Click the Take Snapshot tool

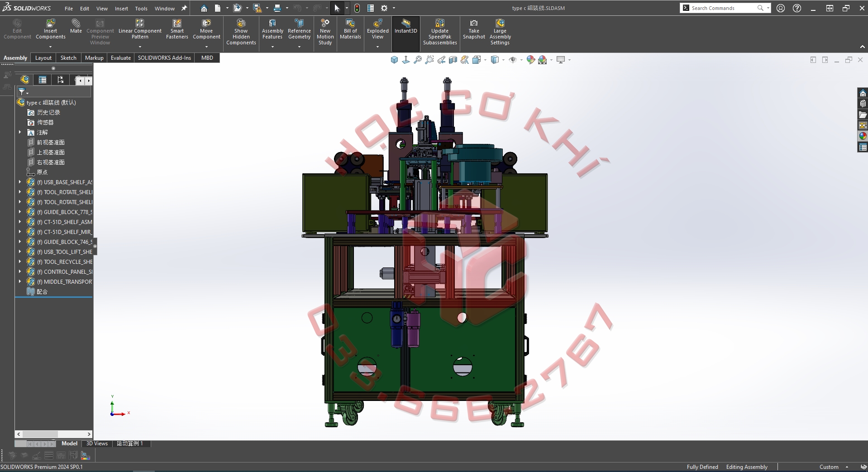[474, 29]
